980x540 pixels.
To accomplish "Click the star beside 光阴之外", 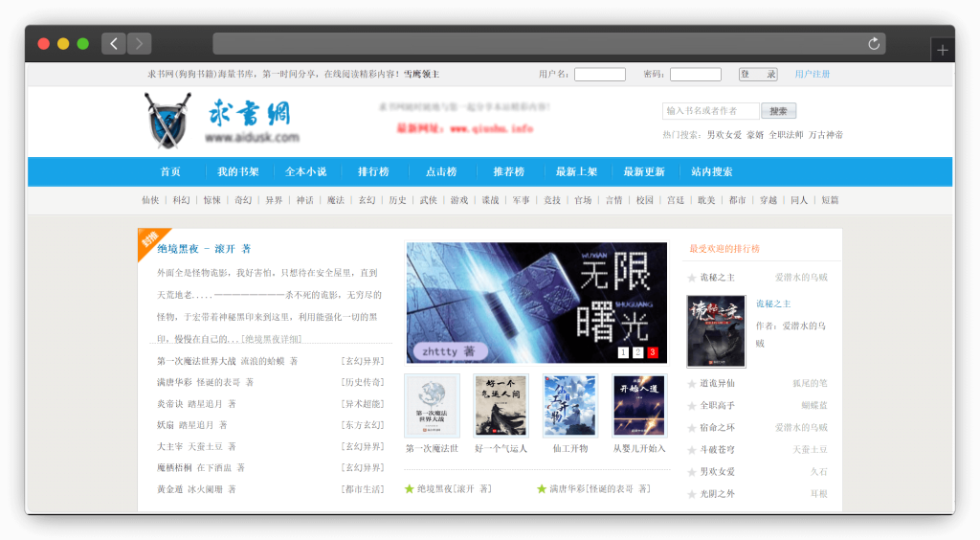I will click(x=692, y=494).
